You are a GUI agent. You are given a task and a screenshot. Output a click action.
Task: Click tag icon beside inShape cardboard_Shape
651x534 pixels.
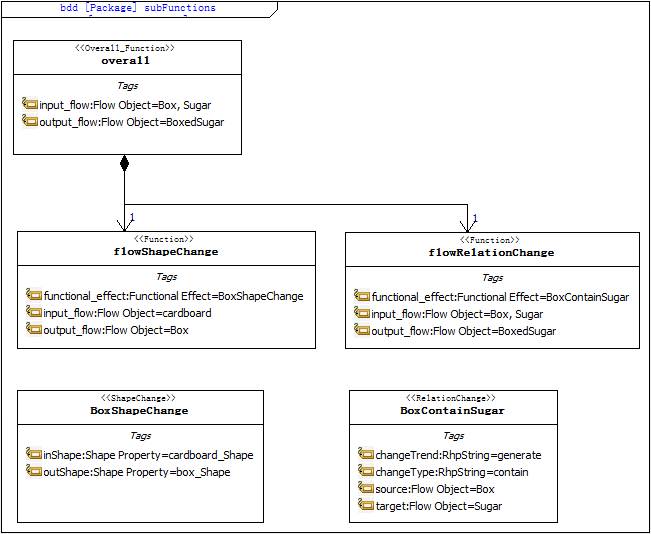click(34, 454)
